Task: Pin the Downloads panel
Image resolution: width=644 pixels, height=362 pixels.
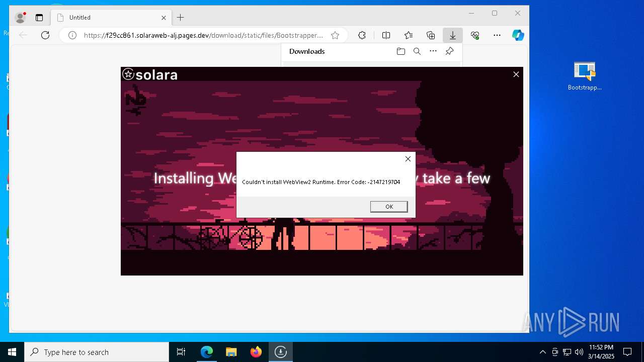Action: click(450, 51)
